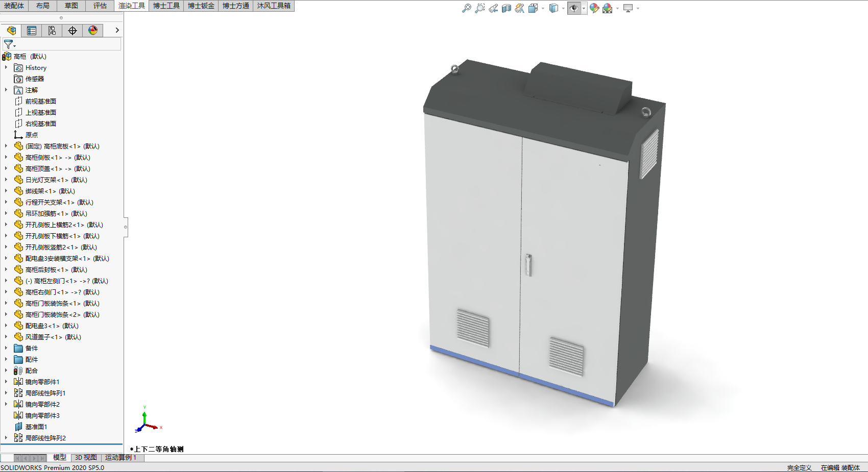This screenshot has height=472, width=868.
Task: Open the Hide/Show Items dropdown arrow
Action: click(584, 9)
